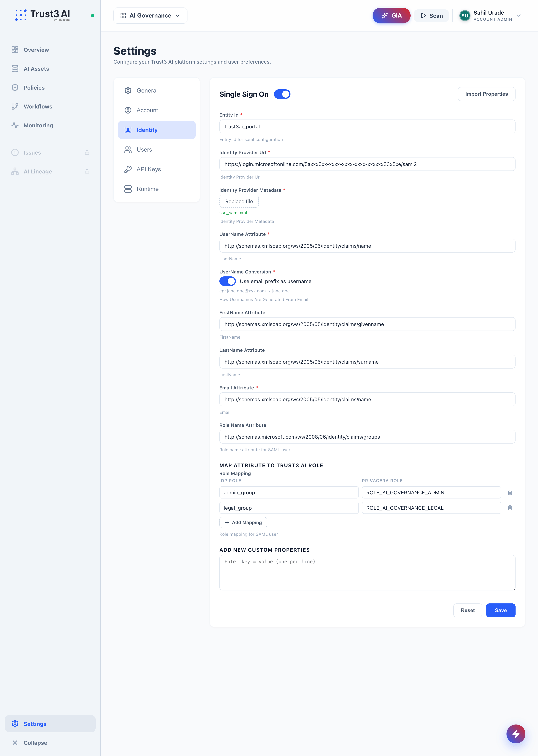The width and height of the screenshot is (538, 756).
Task: Click the Entity Id input field
Action: [x=367, y=127]
